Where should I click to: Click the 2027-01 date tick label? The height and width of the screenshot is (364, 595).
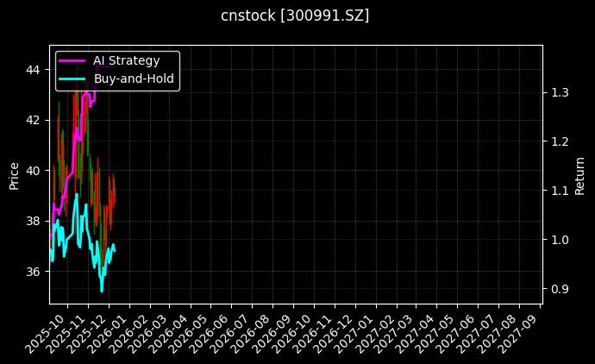pyautogui.click(x=353, y=333)
